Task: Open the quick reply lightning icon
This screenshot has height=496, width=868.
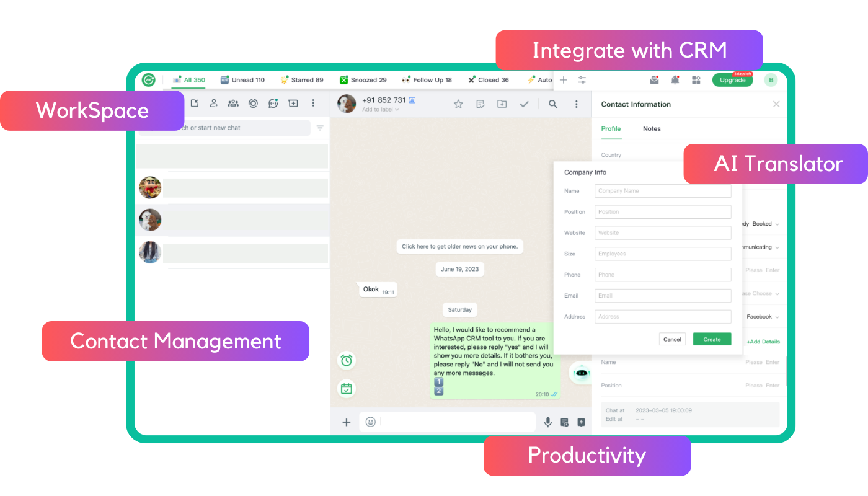Action: point(581,422)
